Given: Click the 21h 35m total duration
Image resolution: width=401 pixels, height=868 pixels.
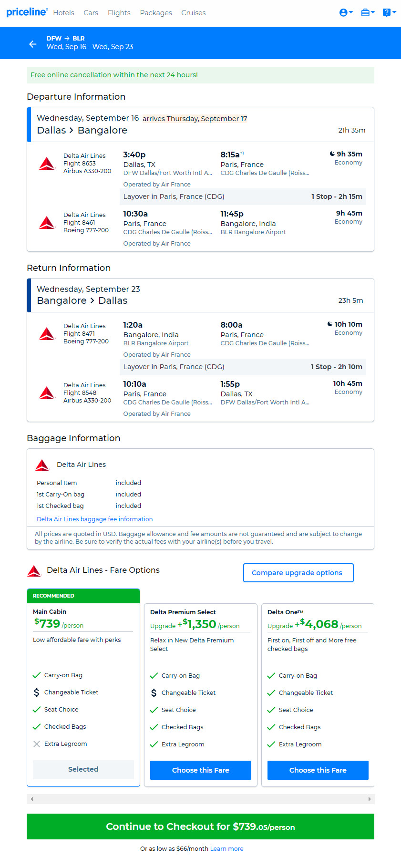Looking at the screenshot, I should 352,130.
